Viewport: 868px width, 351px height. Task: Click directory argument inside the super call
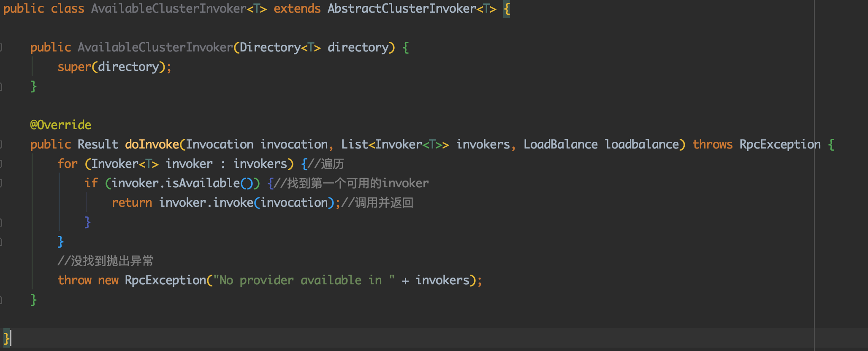(x=128, y=67)
